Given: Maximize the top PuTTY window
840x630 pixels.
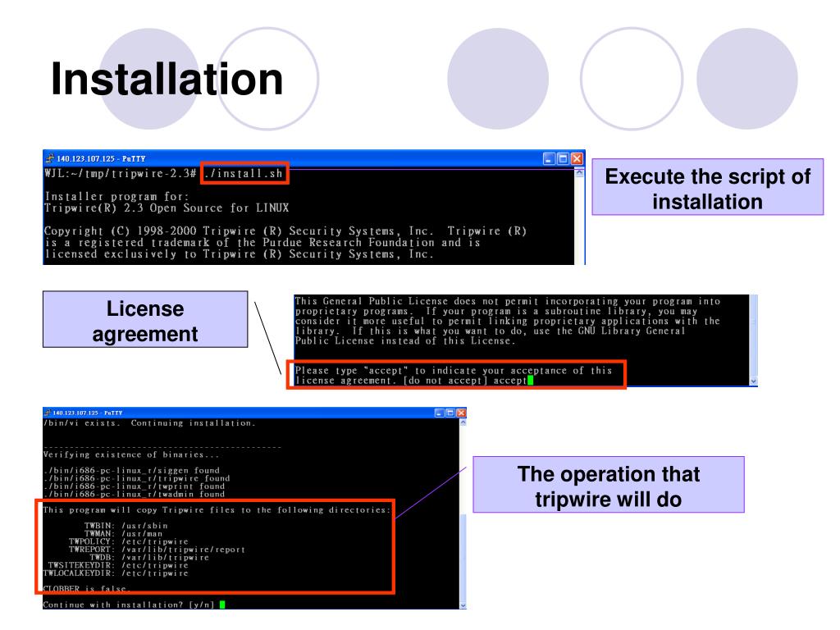Looking at the screenshot, I should [563, 158].
